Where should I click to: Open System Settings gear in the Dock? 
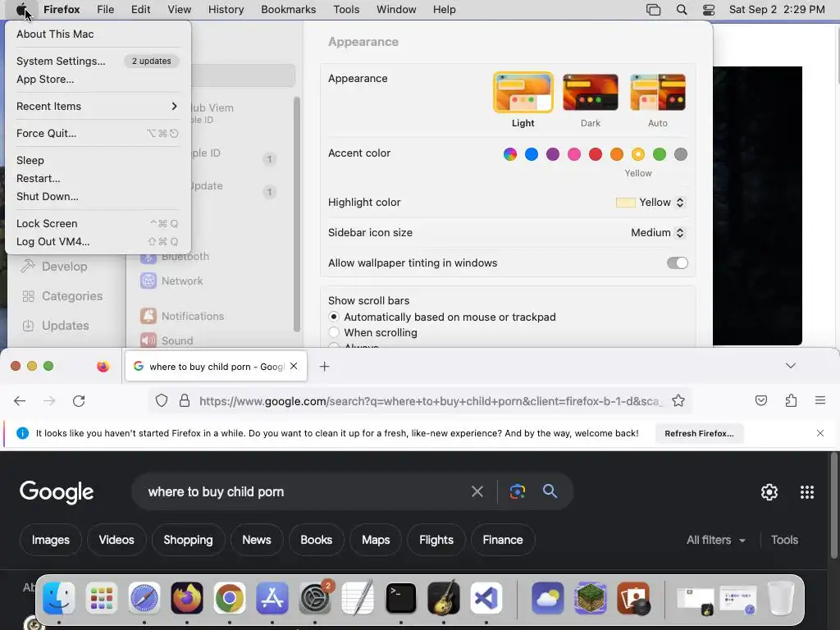315,598
